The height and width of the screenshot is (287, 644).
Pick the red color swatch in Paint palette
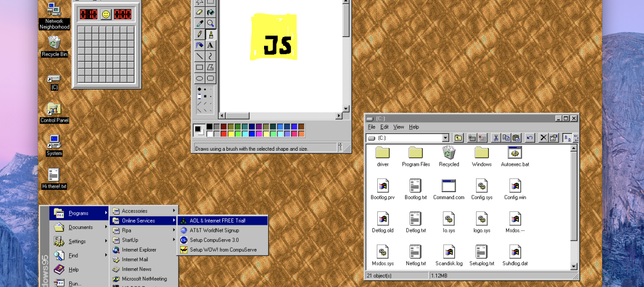224,134
